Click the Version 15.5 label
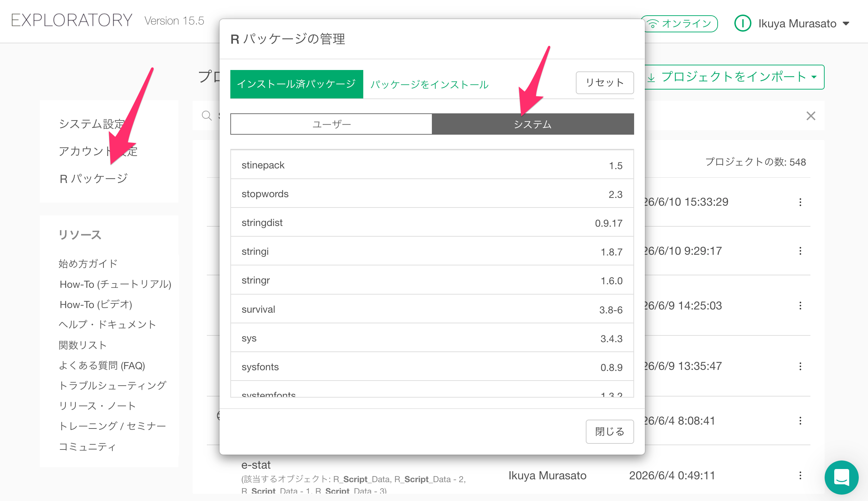868x501 pixels. (x=174, y=21)
